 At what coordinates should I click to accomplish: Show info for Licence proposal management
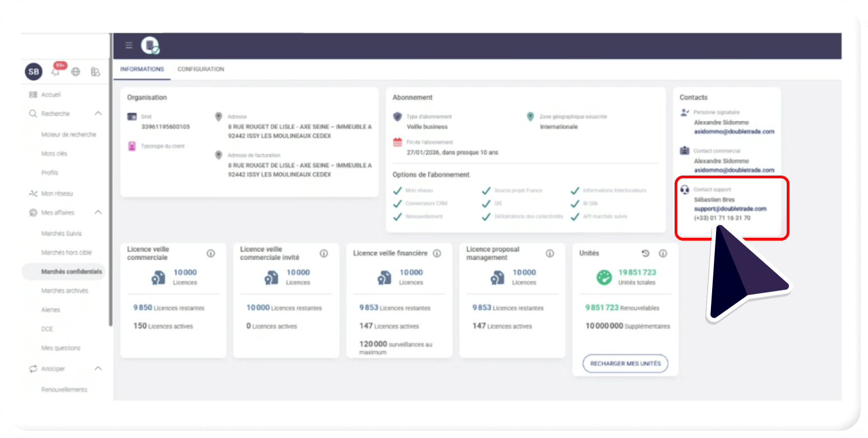pos(550,253)
